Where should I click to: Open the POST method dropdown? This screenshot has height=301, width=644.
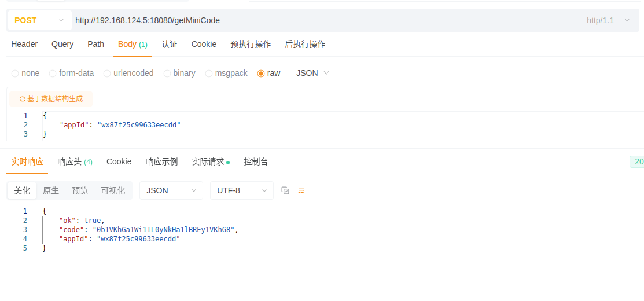coord(39,20)
